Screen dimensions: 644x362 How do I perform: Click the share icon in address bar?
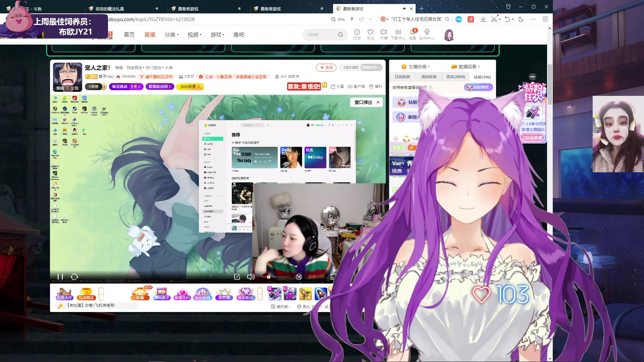[x=361, y=19]
